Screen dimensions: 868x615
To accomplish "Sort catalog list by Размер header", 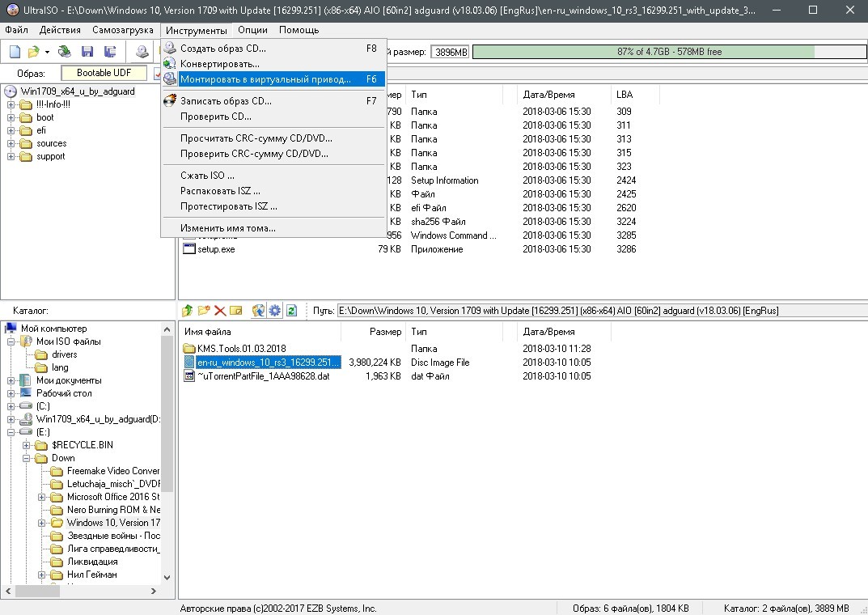I will [x=373, y=332].
